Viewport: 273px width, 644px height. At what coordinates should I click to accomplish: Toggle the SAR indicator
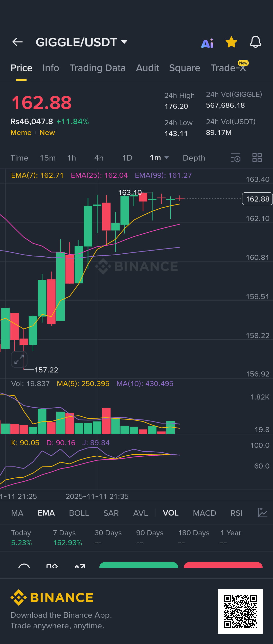coord(111,513)
